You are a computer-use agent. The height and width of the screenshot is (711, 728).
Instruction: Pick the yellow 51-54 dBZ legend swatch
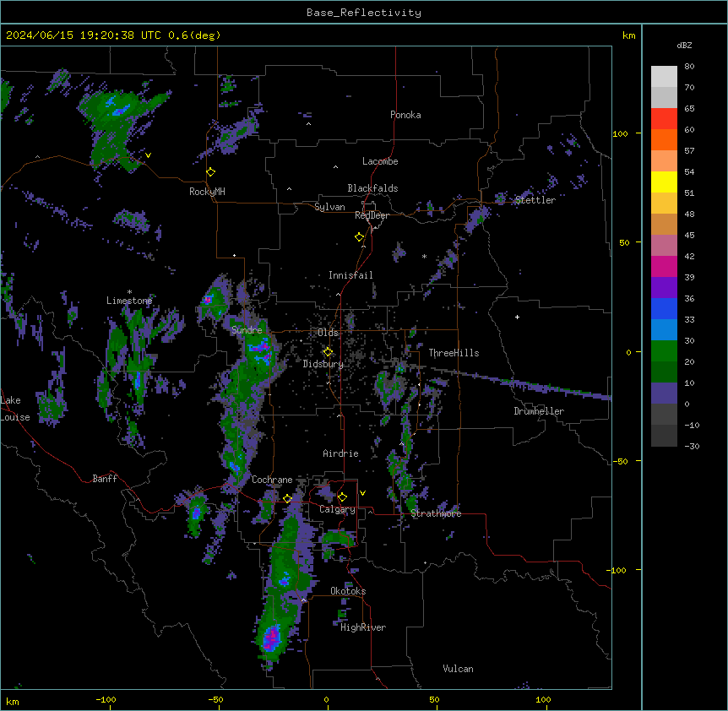click(664, 182)
